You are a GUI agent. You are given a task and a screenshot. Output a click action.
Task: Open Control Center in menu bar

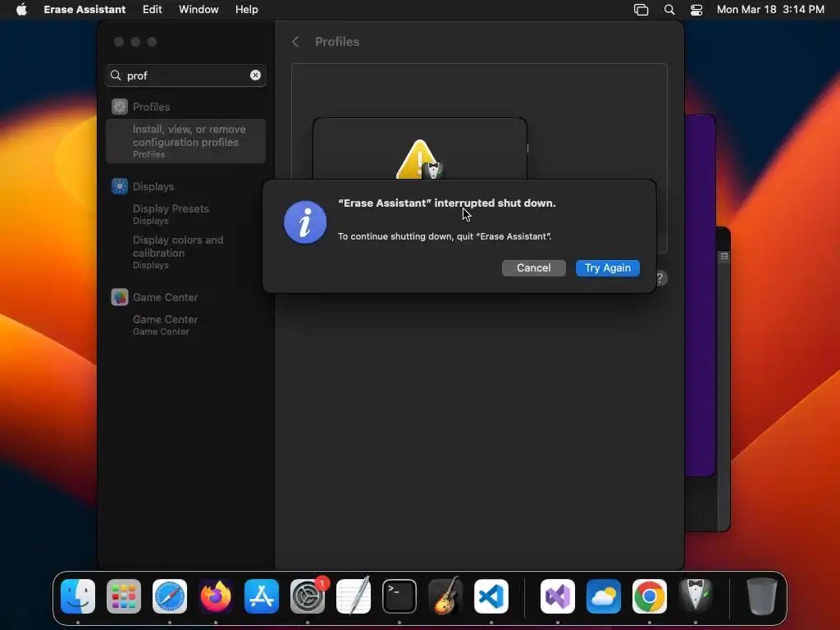(696, 10)
